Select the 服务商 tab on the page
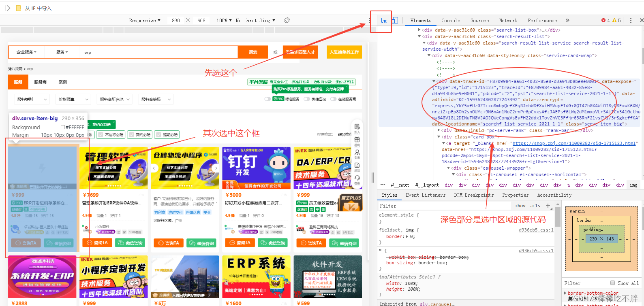Viewport: 644px width, 306px height. 40,82
